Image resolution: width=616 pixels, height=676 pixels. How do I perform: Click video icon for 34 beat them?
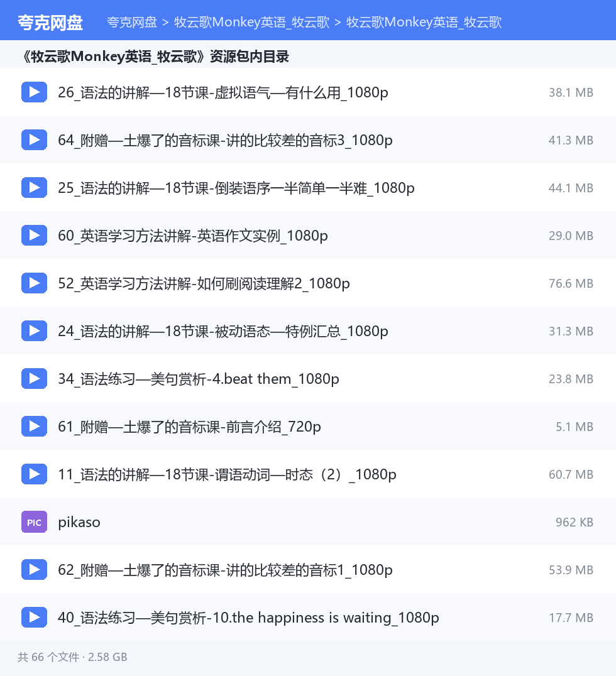(34, 379)
